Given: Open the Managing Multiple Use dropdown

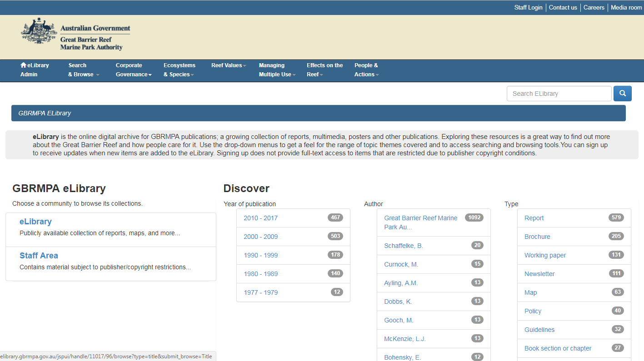Looking at the screenshot, I should click(277, 70).
